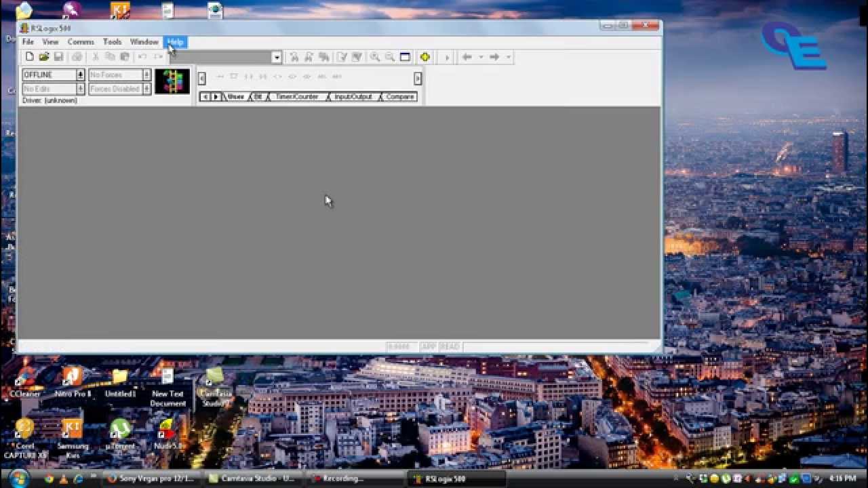Expand the No Forces dropdown arrow
868x488 pixels.
[146, 75]
